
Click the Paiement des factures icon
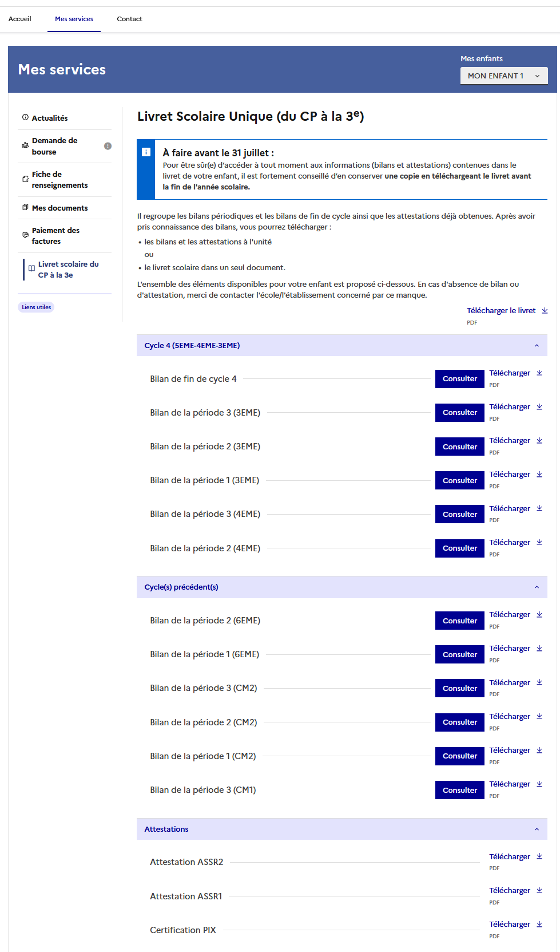coord(25,235)
